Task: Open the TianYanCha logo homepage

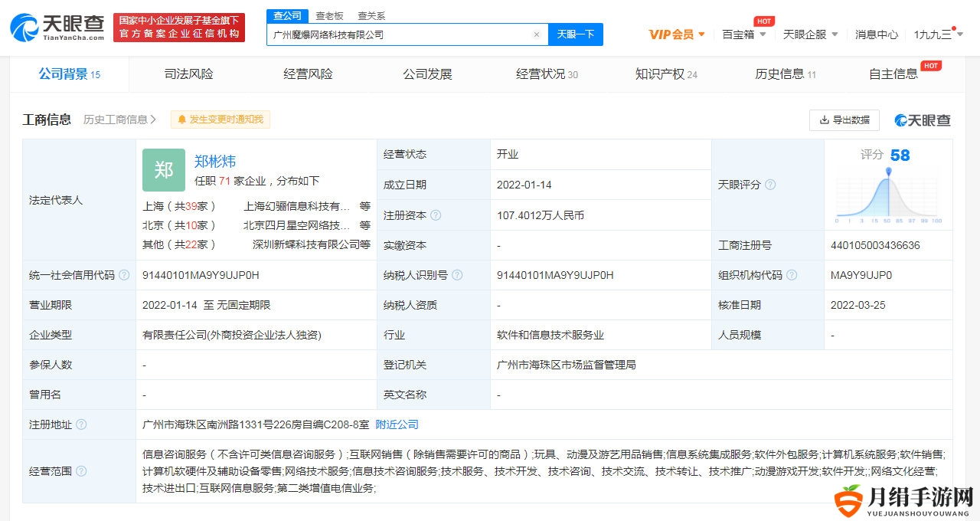Action: pos(57,28)
